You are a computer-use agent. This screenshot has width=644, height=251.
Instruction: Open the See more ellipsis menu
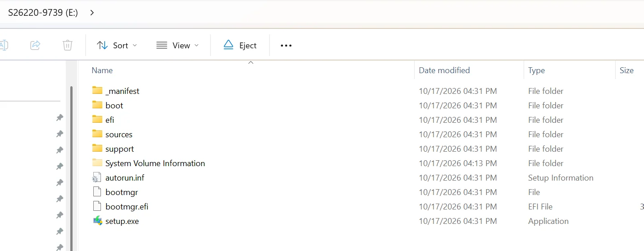(286, 45)
